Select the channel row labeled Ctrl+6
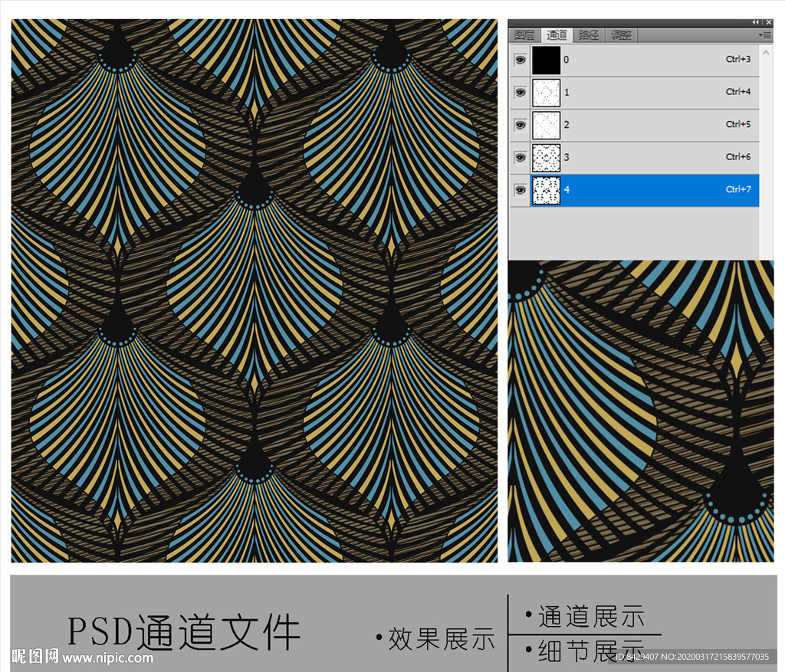 click(634, 158)
